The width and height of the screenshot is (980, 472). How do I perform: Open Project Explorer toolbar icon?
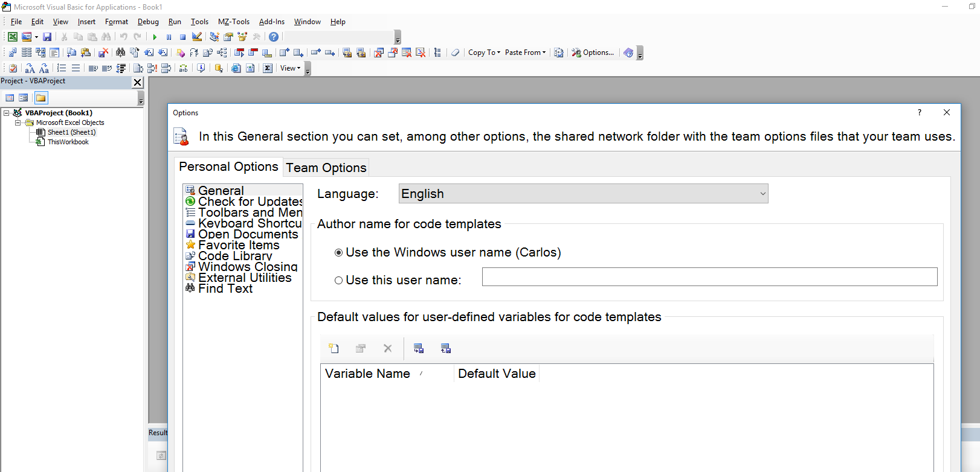point(214,37)
